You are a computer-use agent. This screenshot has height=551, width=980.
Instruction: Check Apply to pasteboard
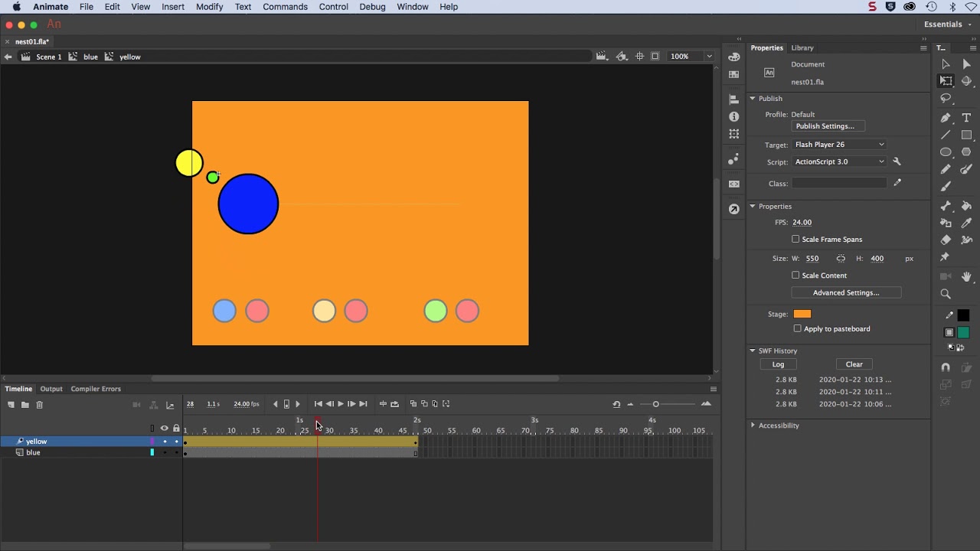coord(798,328)
